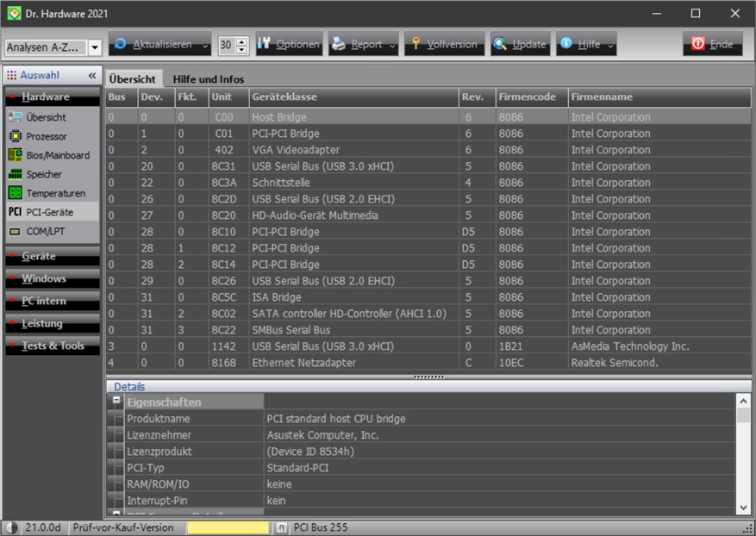The height and width of the screenshot is (536, 756).
Task: Switch to the Hilfe und Infos tab
Action: (x=208, y=79)
